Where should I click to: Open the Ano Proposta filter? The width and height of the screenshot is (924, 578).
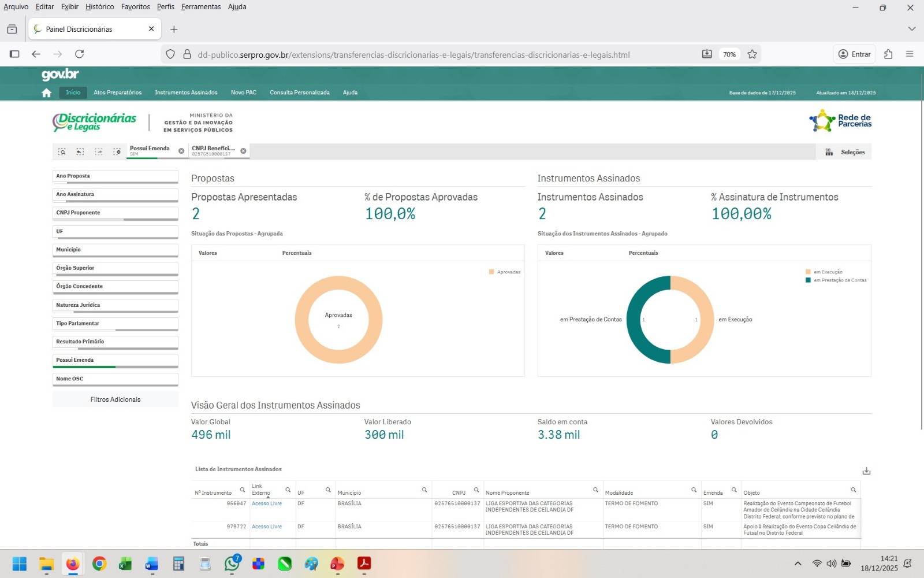(115, 176)
